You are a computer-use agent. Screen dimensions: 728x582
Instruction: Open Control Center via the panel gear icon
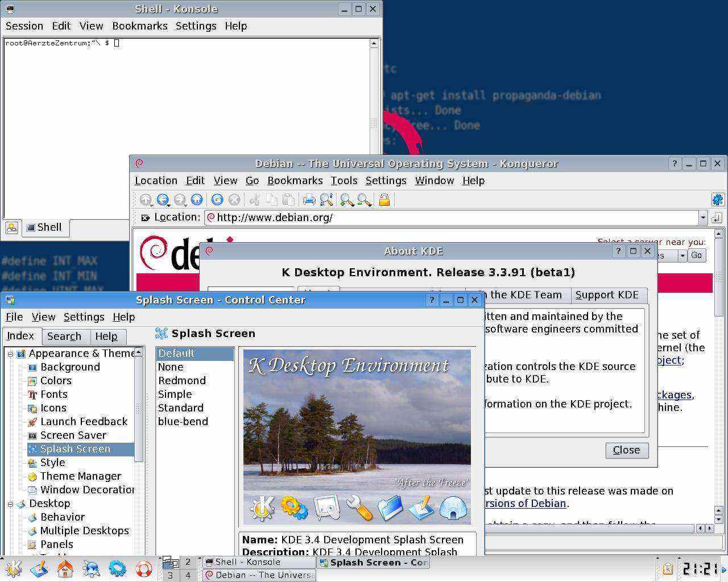click(117, 568)
